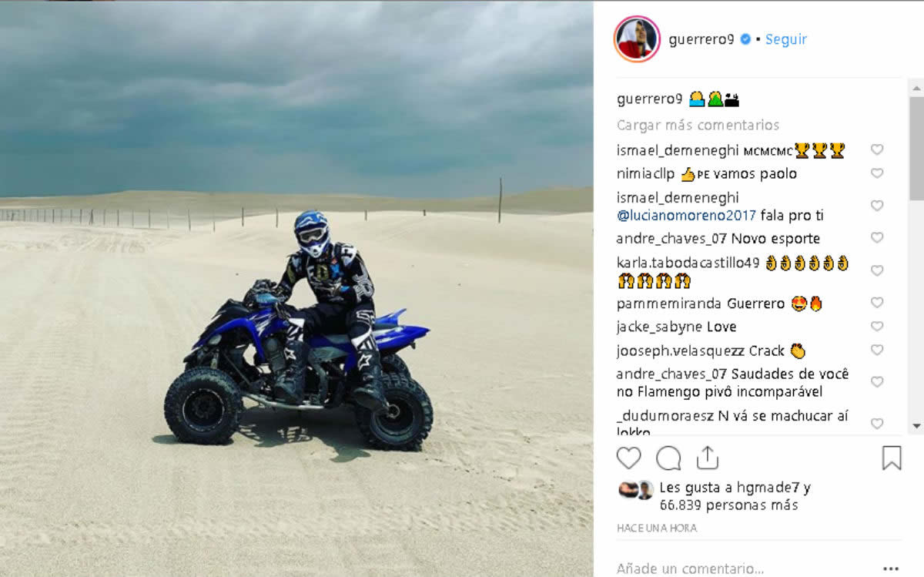This screenshot has width=924, height=577.
Task: Like jacke_sabyne 'Love' comment
Action: tap(876, 327)
